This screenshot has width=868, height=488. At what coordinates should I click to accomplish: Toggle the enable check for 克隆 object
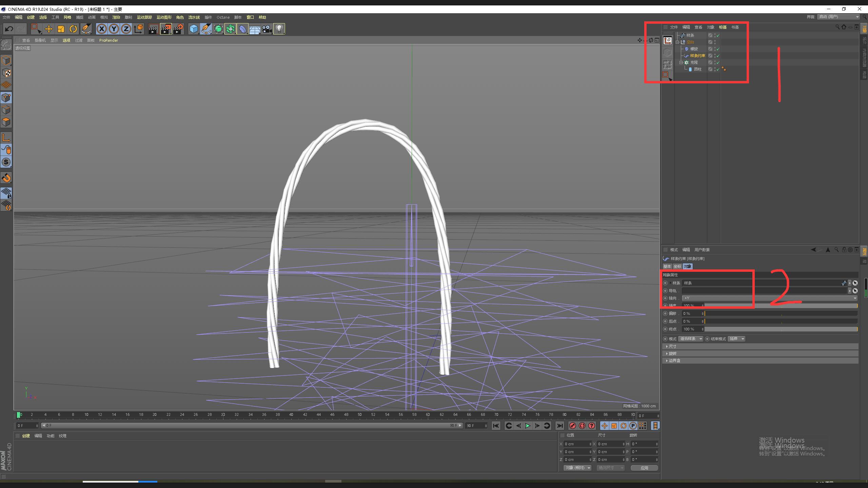[x=718, y=63]
